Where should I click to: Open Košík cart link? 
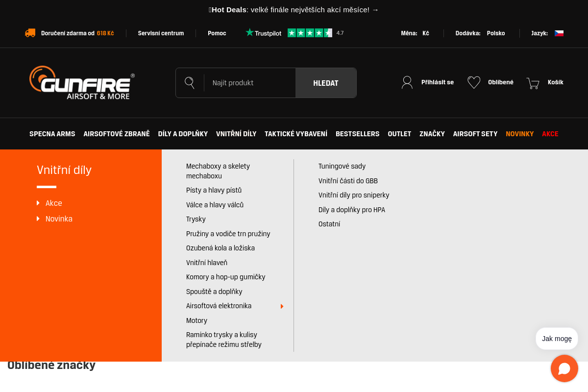point(556,82)
